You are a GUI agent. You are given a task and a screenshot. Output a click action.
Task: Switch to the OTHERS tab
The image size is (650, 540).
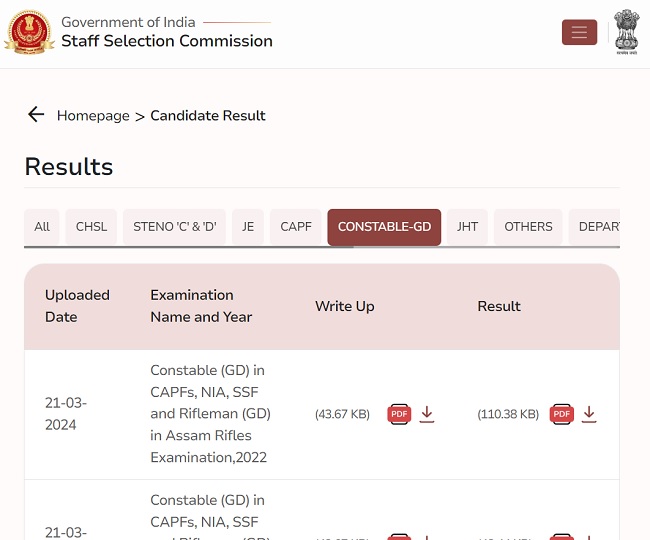(x=528, y=227)
